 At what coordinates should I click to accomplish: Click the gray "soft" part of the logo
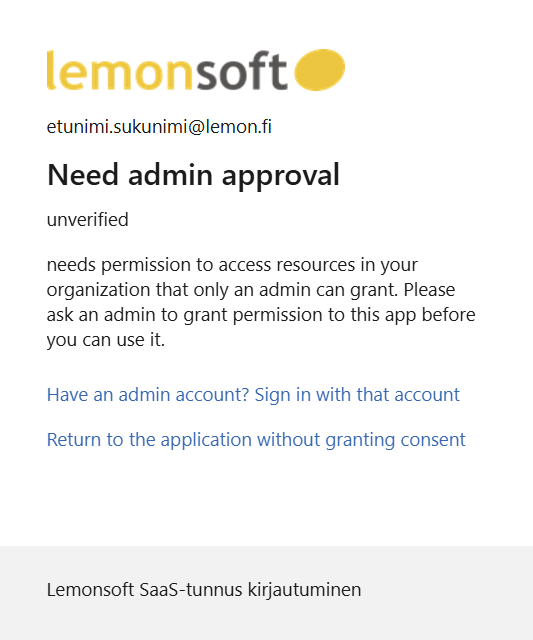pos(242,70)
